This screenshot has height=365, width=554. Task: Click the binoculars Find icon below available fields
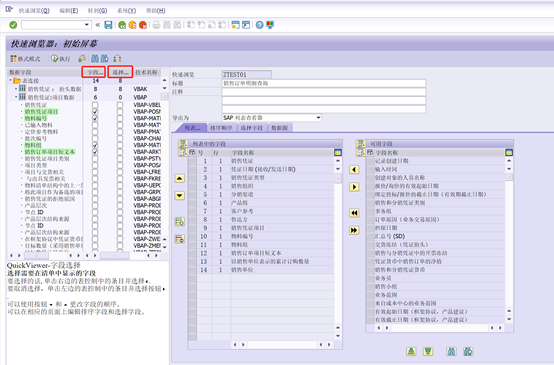[451, 351]
